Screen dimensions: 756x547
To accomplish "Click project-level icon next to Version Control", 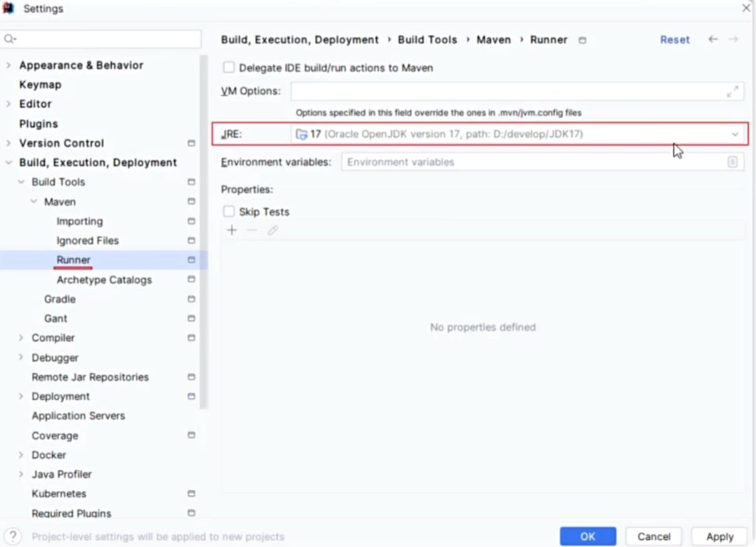I will point(191,143).
